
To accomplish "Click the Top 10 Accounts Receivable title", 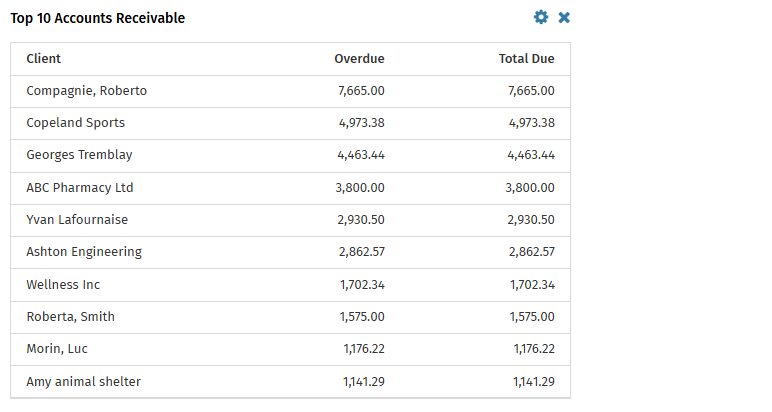I will tap(97, 18).
